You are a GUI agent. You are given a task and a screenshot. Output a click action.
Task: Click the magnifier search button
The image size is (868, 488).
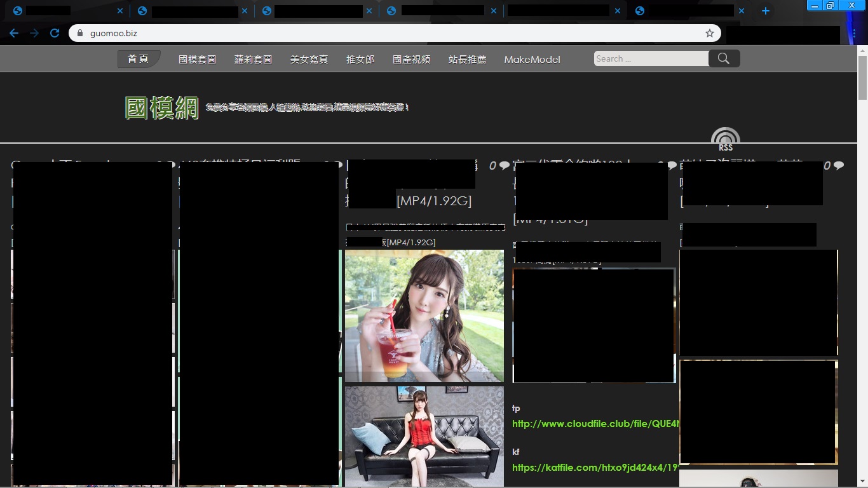tap(724, 58)
